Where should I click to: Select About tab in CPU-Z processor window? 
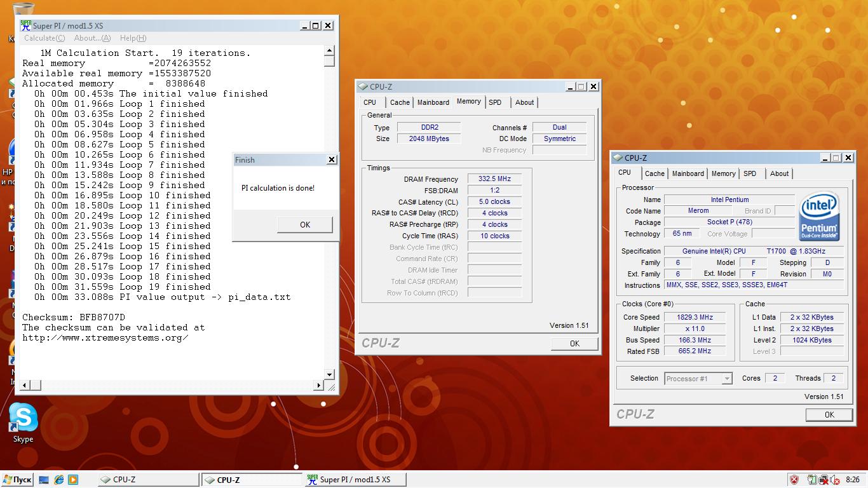780,173
